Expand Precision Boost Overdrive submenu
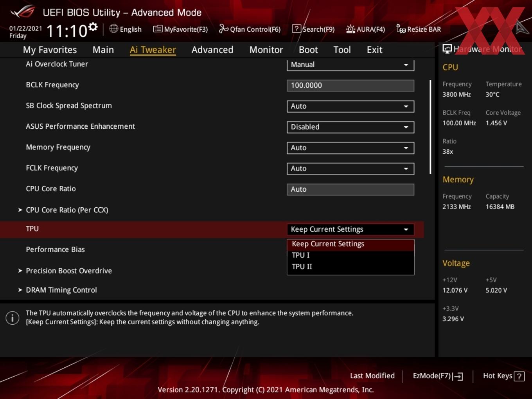 (x=69, y=271)
